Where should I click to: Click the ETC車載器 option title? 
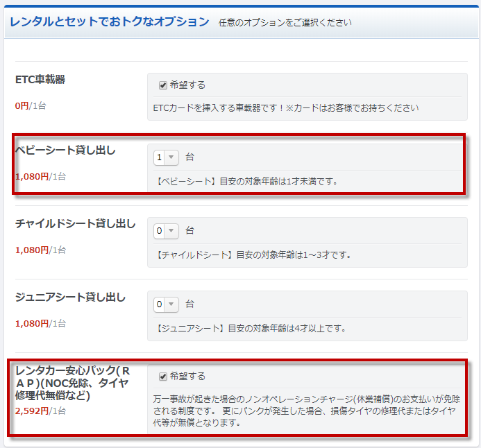coord(40,79)
